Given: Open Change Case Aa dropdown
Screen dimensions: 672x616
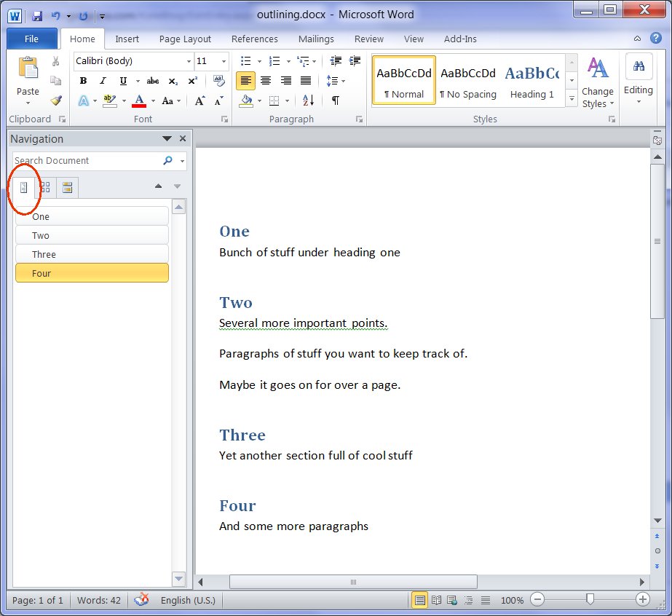Looking at the screenshot, I should click(171, 101).
